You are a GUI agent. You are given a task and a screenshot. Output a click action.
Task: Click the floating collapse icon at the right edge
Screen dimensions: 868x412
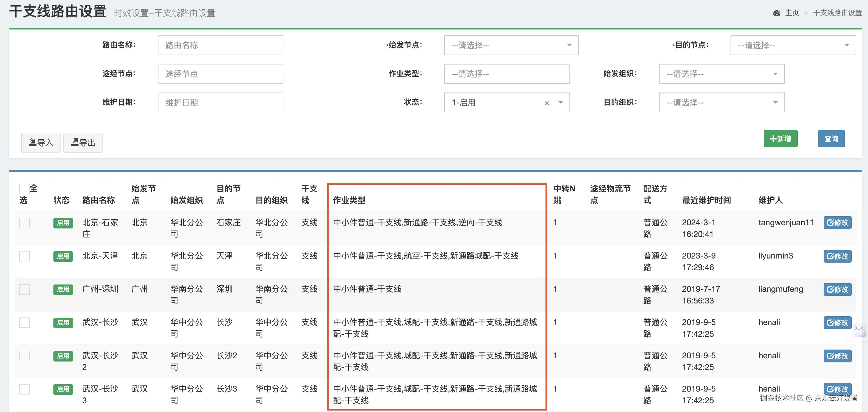pos(859,328)
